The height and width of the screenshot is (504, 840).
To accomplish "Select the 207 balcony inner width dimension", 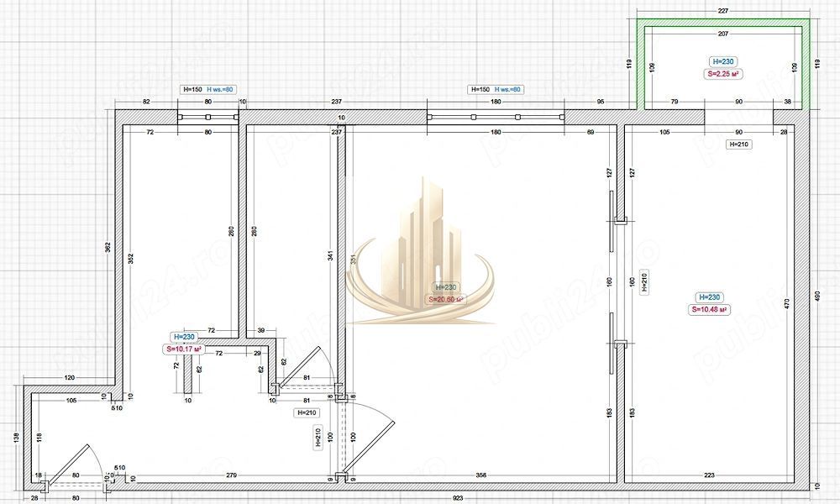I will click(722, 34).
